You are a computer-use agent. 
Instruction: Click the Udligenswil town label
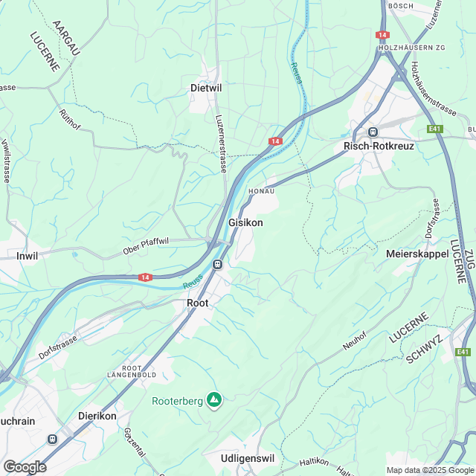pos(248,458)
